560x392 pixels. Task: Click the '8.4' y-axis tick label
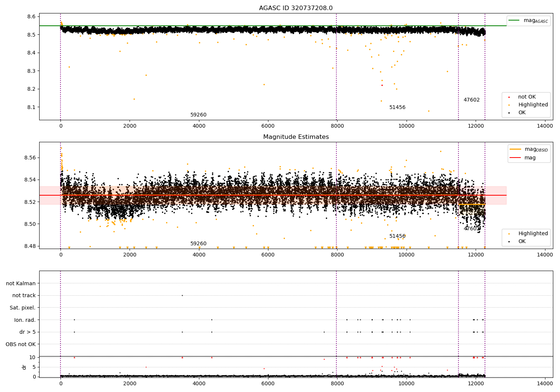[31, 53]
